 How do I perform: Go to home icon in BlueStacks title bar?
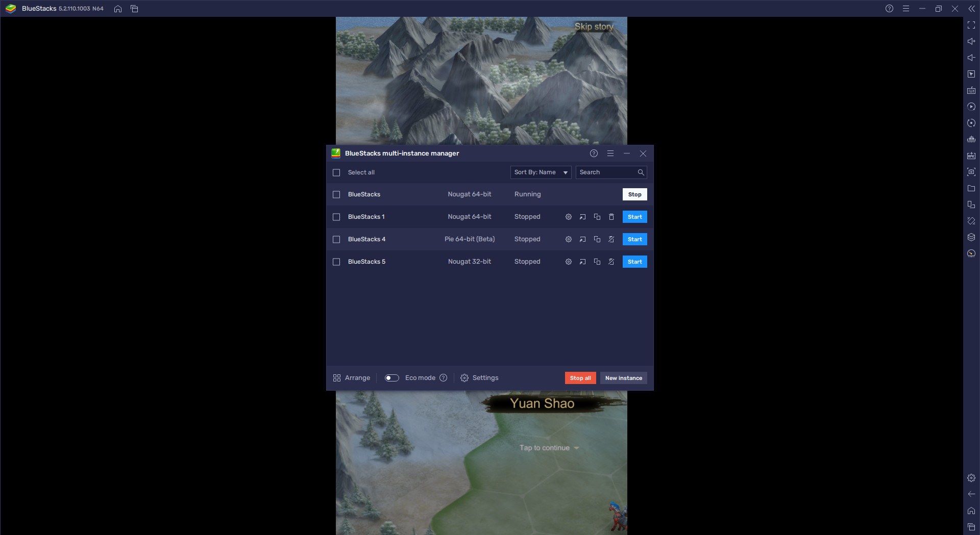click(118, 9)
